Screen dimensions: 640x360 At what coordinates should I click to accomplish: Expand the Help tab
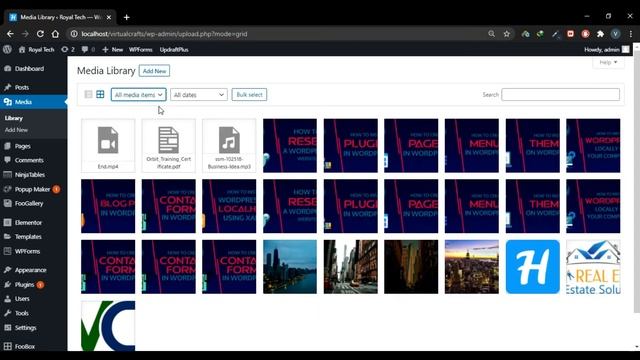click(608, 62)
